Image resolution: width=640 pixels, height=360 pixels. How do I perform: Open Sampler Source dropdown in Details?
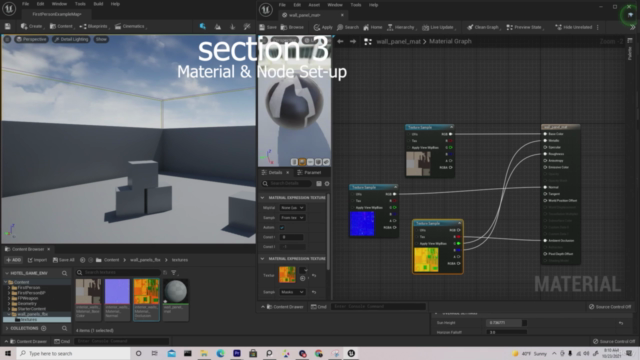click(x=292, y=218)
